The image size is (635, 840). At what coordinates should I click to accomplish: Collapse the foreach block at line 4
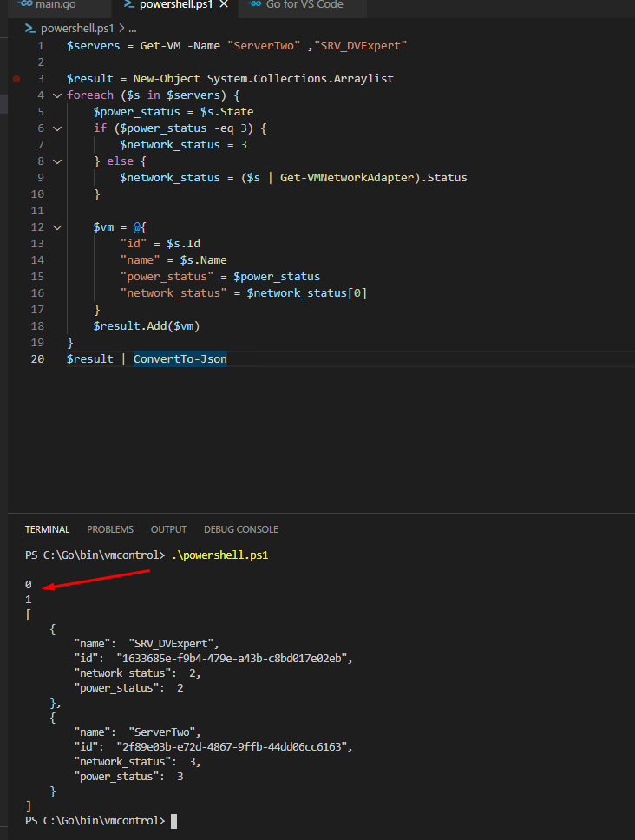[57, 95]
